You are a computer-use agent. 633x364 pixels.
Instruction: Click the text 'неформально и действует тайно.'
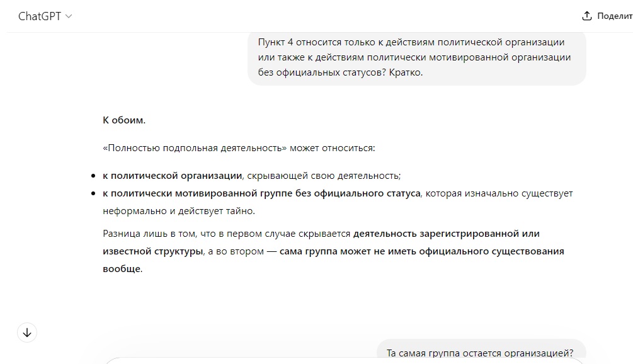179,211
